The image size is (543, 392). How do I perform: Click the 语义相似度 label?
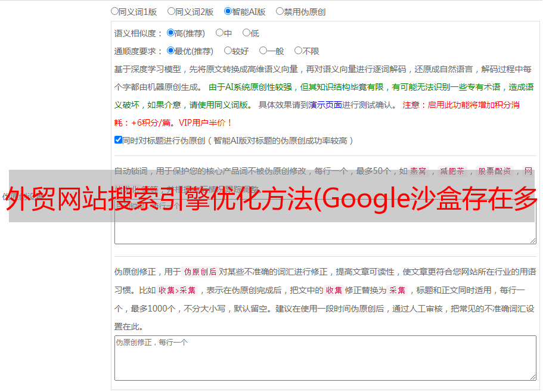click(138, 33)
